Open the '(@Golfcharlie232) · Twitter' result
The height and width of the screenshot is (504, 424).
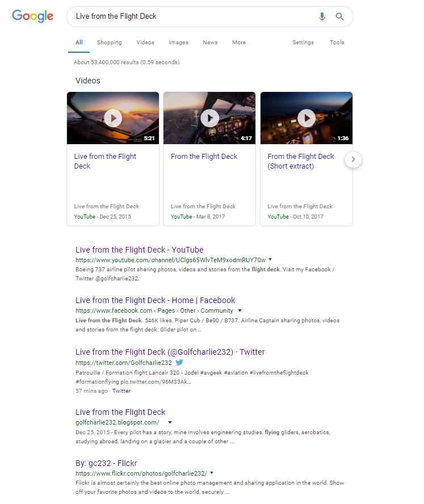[170, 352]
